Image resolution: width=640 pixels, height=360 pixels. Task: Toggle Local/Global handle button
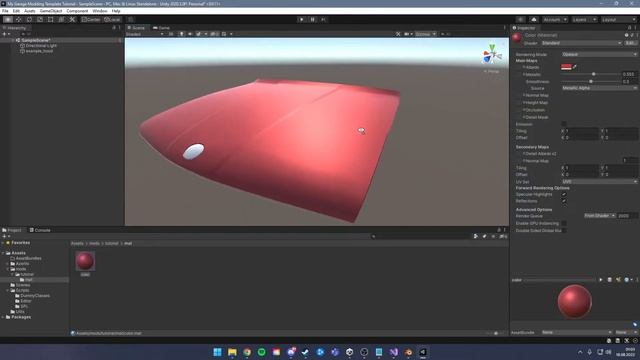pos(112,19)
